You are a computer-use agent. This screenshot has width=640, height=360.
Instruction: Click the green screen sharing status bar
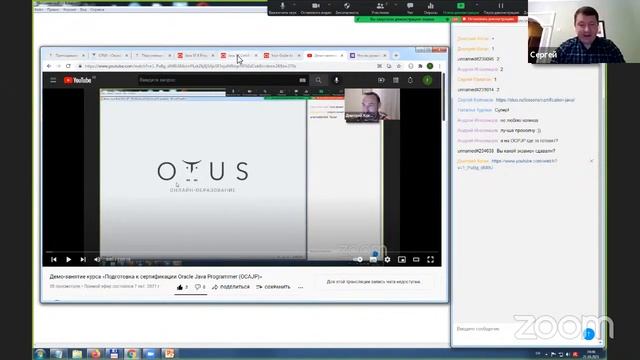[402, 19]
